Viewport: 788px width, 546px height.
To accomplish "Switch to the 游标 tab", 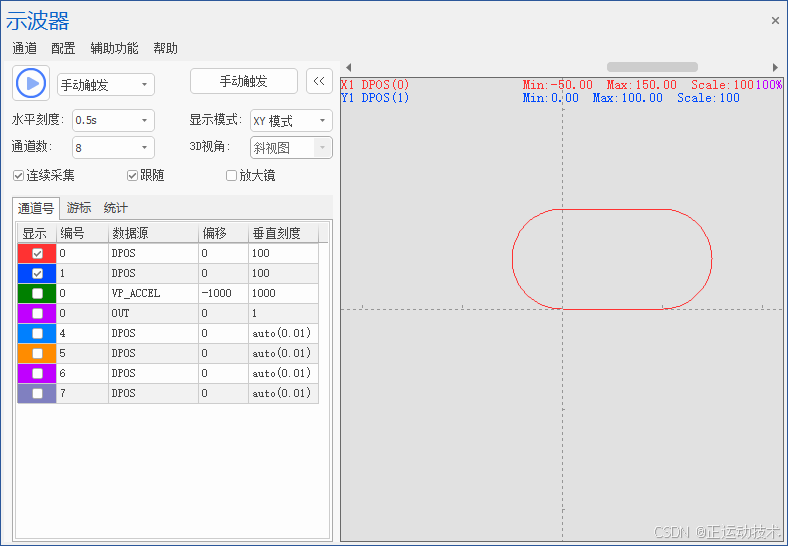I will coord(79,208).
